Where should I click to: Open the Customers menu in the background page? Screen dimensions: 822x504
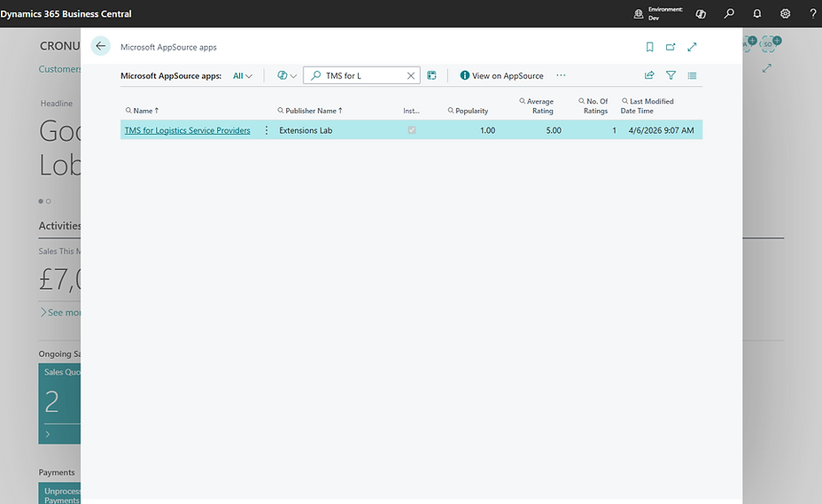click(59, 69)
